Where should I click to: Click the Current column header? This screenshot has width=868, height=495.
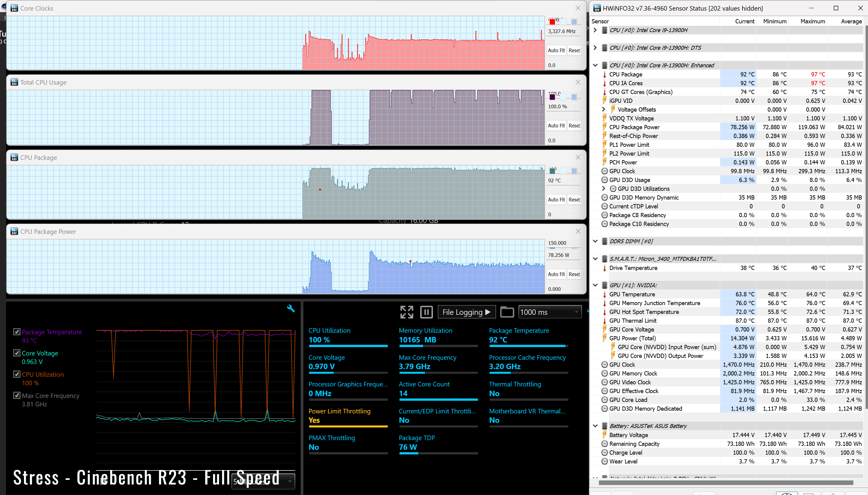[744, 22]
